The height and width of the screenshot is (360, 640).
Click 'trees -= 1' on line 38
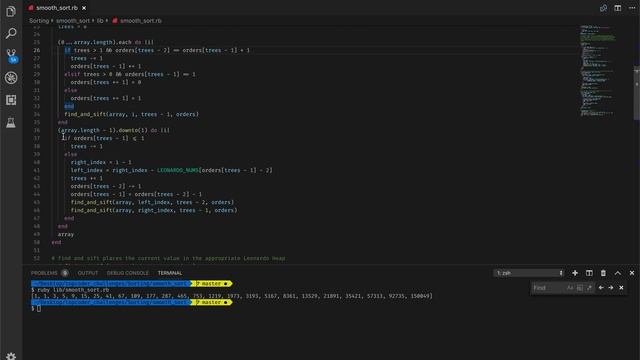click(87, 146)
